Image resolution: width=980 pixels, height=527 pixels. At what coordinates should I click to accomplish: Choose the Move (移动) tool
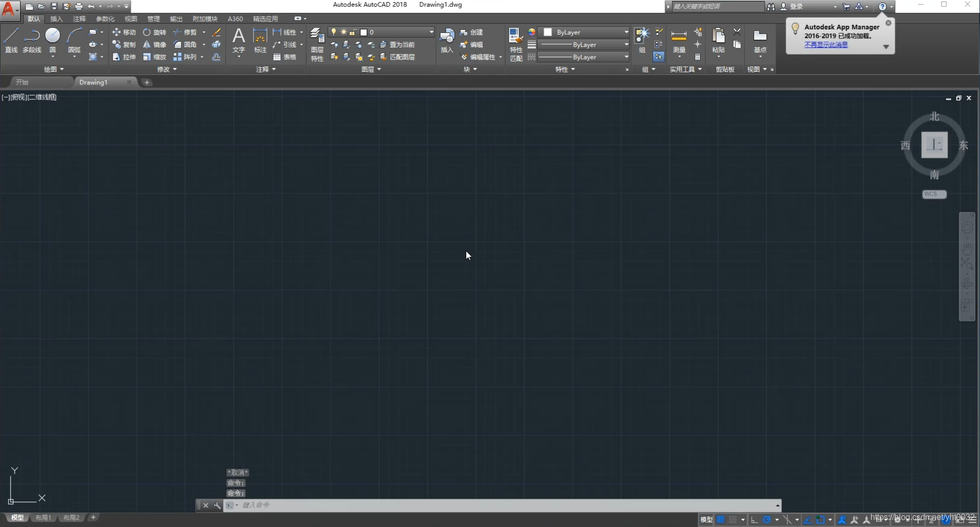124,32
